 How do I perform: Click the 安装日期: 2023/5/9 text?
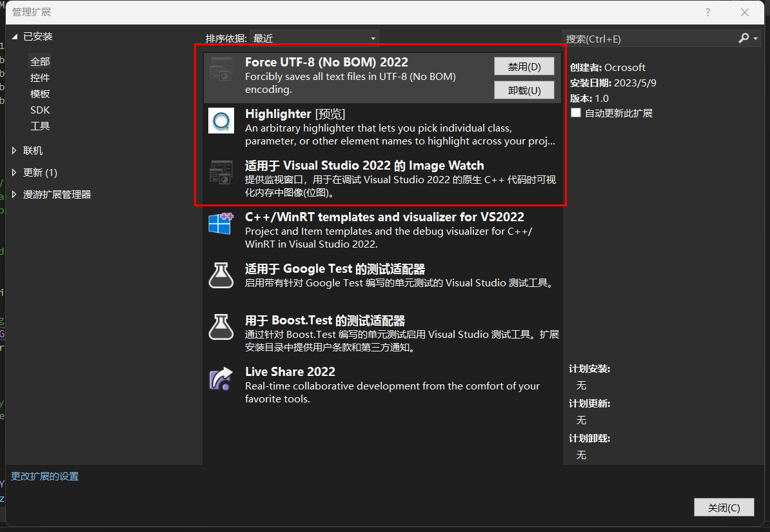pyautogui.click(x=613, y=83)
